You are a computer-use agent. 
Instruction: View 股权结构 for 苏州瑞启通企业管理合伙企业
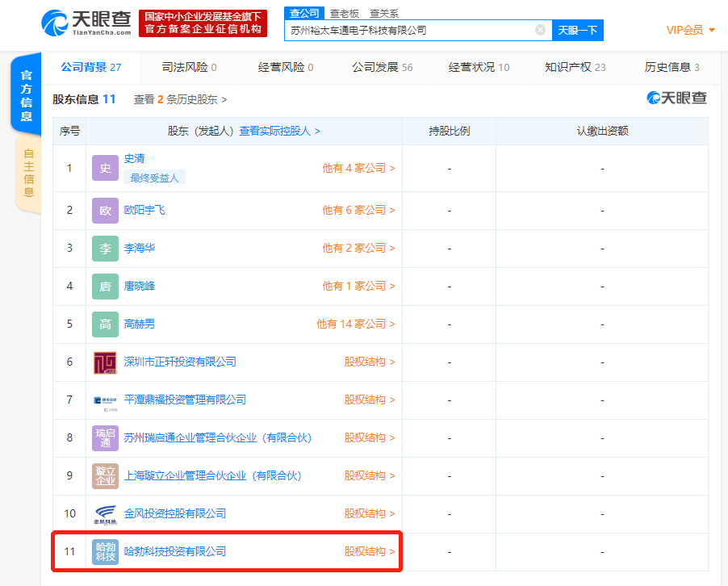pyautogui.click(x=370, y=437)
